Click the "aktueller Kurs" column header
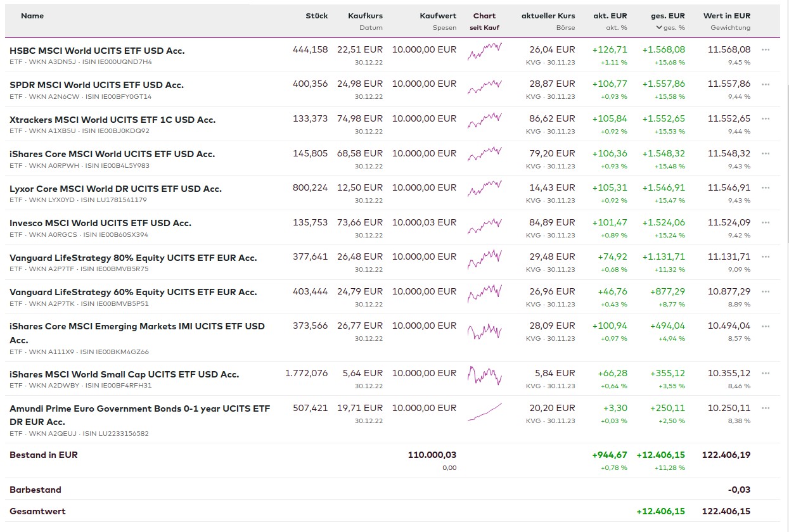Screen dimensions: 789x532 tap(548, 16)
